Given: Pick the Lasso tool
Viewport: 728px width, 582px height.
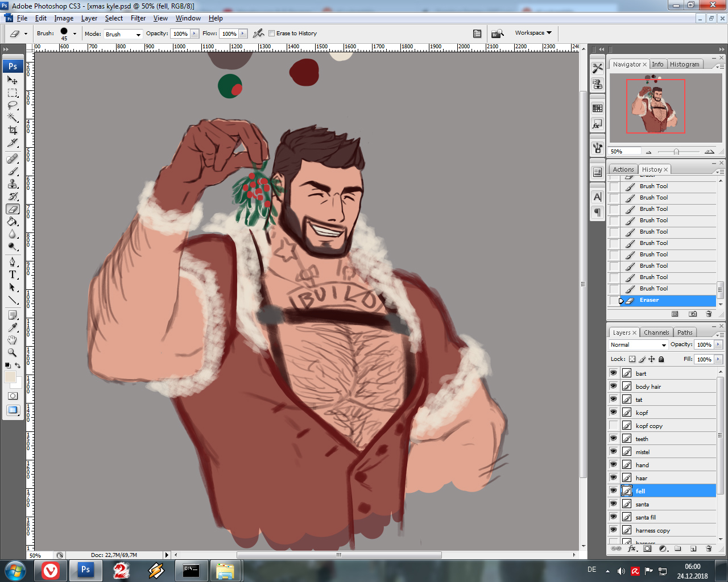Looking at the screenshot, I should (x=13, y=105).
